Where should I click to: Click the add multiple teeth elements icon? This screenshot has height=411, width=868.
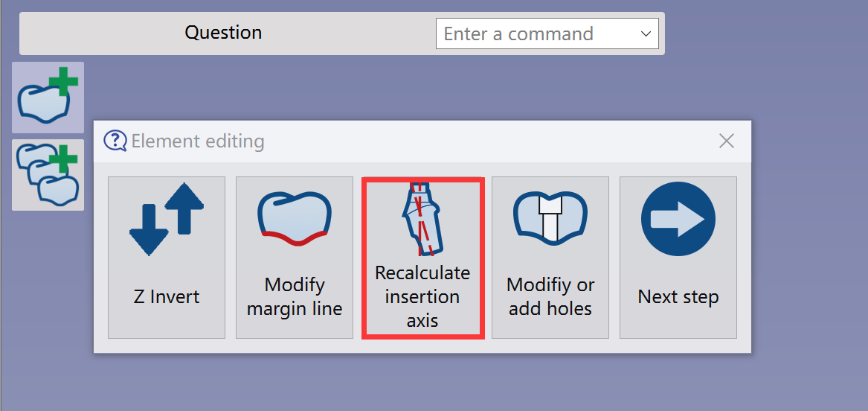(48, 175)
